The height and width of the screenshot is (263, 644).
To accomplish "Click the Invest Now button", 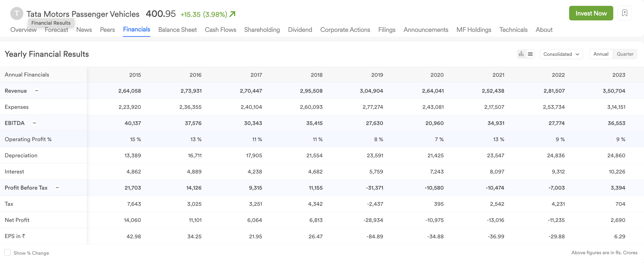I will click(x=591, y=13).
